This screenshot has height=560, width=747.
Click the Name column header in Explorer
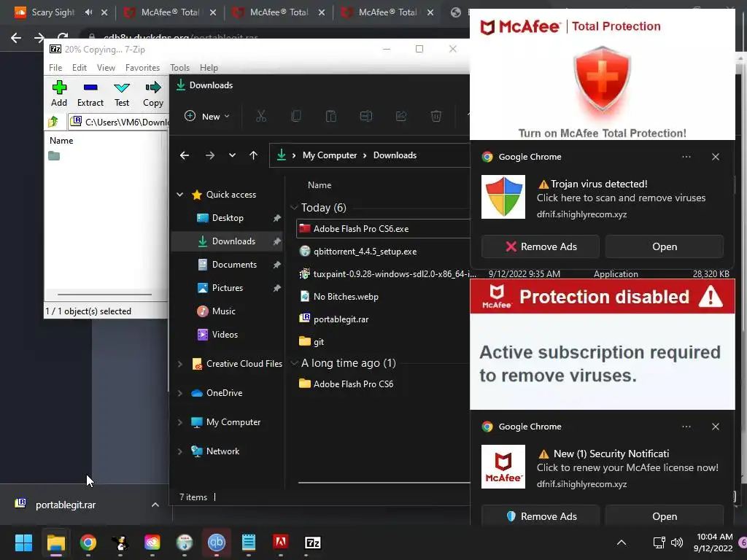click(x=320, y=185)
